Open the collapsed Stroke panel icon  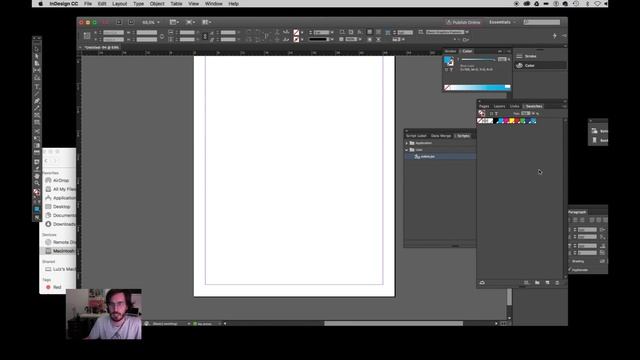coord(520,56)
